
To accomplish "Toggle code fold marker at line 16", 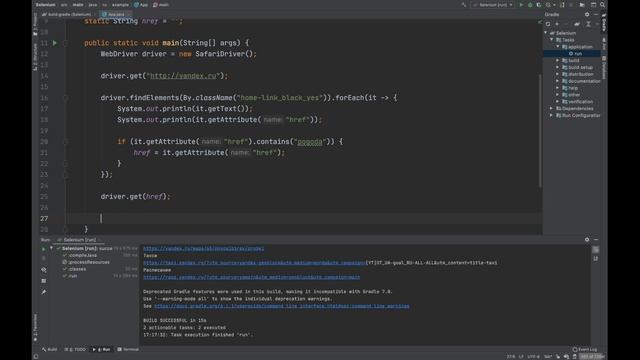I will coord(65,98).
